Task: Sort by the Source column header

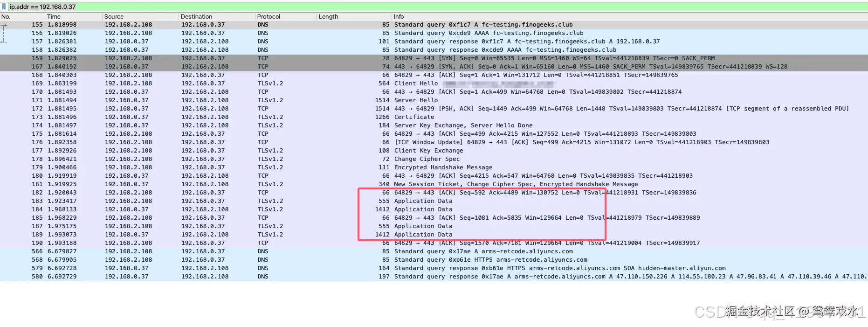Action: point(140,16)
